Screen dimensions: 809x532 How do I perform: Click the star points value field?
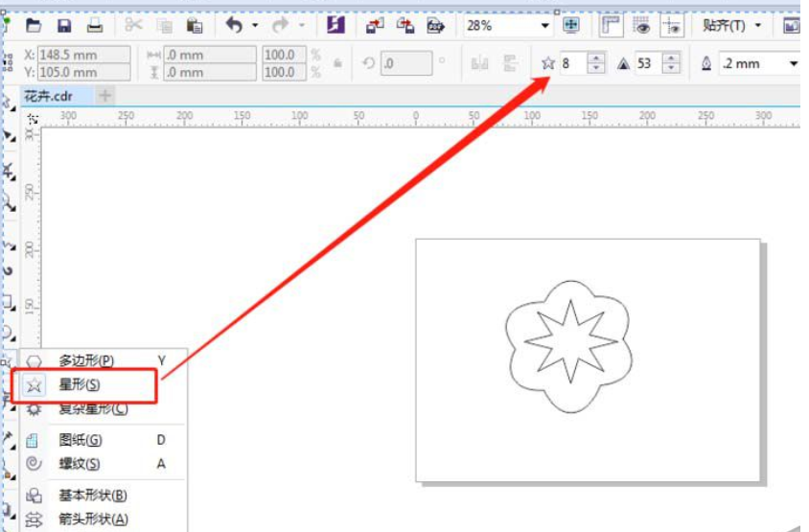(x=572, y=63)
